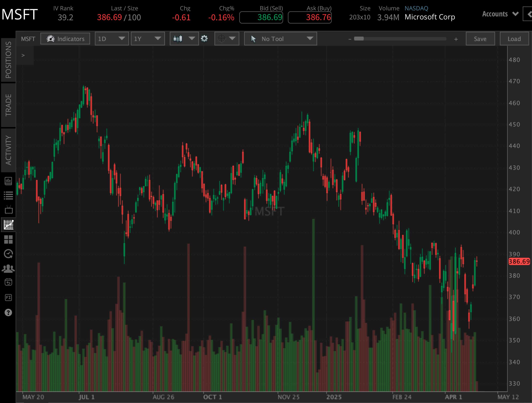The height and width of the screenshot is (403, 532).
Task: Select the candlestick chart type icon
Action: tap(178, 38)
